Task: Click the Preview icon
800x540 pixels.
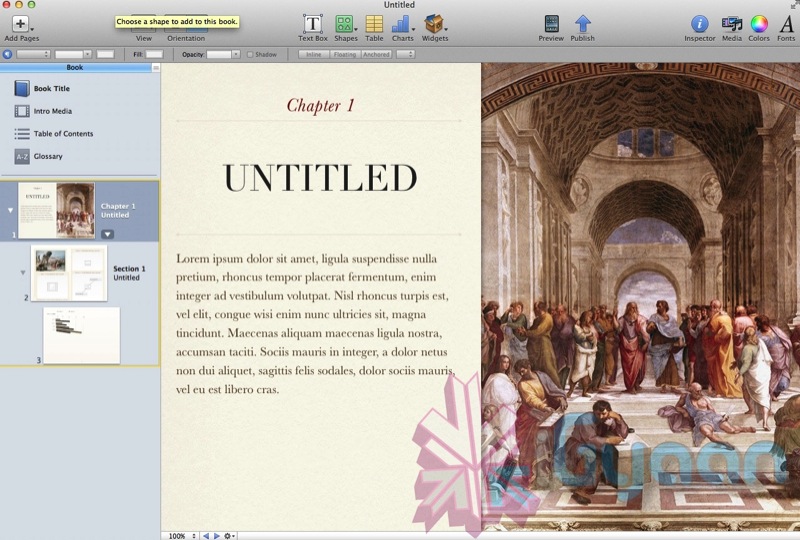Action: 551,24
